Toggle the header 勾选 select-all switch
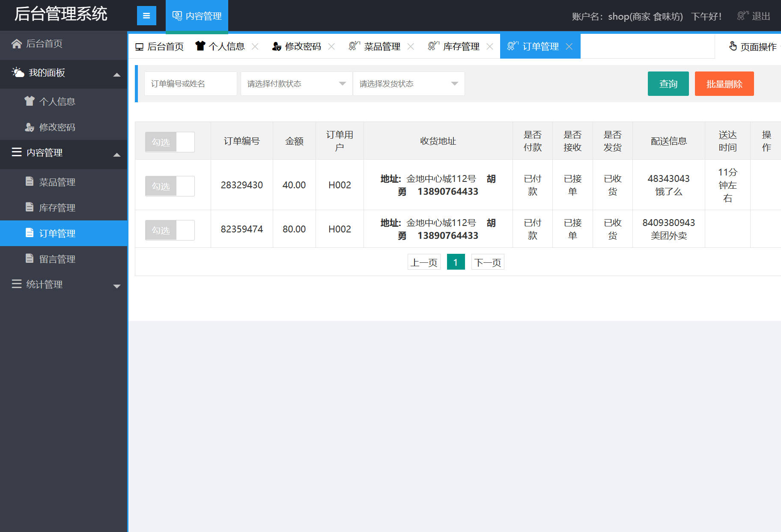 click(x=170, y=142)
